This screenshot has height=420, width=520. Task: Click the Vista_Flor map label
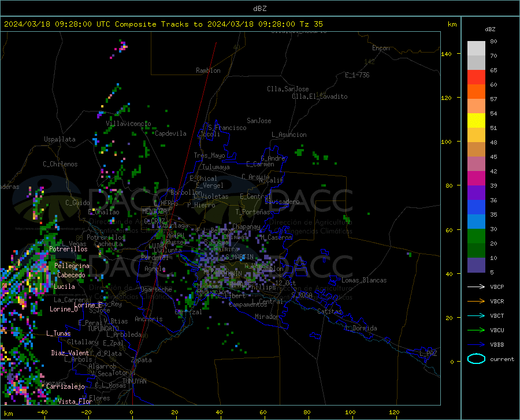[75, 402]
